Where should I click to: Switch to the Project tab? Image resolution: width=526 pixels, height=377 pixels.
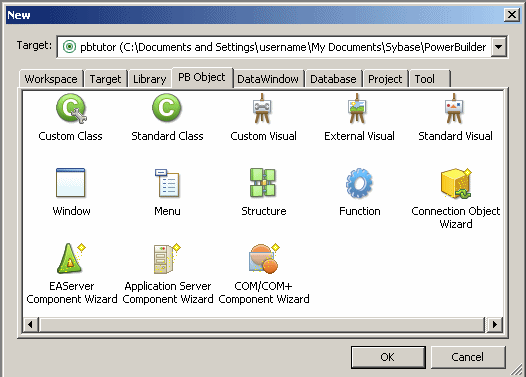point(385,79)
